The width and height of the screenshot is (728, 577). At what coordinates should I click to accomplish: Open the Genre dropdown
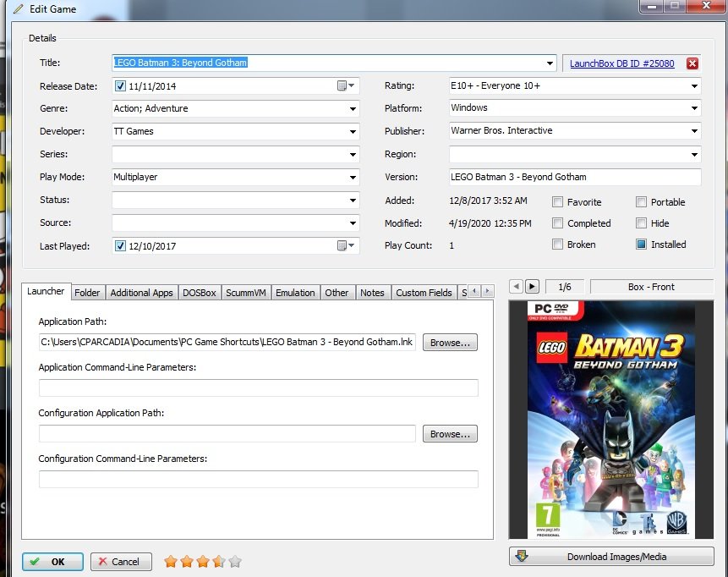(353, 108)
